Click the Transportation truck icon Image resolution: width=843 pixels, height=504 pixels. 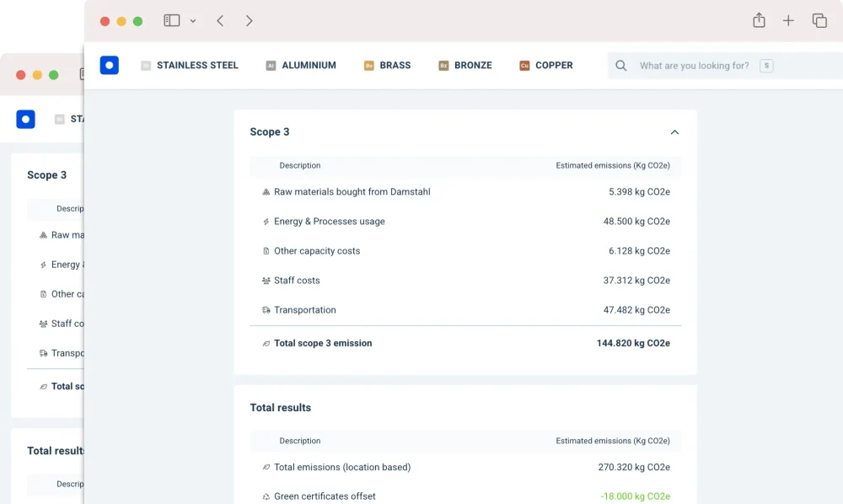point(266,310)
